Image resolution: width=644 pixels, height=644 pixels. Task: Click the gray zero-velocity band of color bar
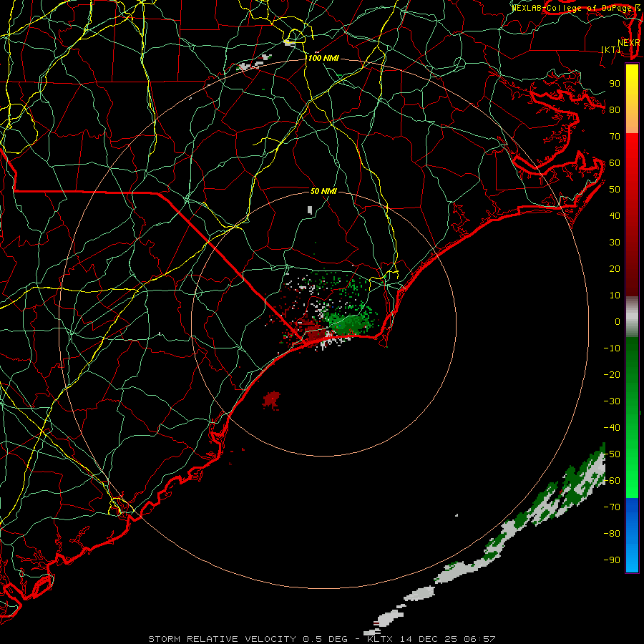(632, 317)
